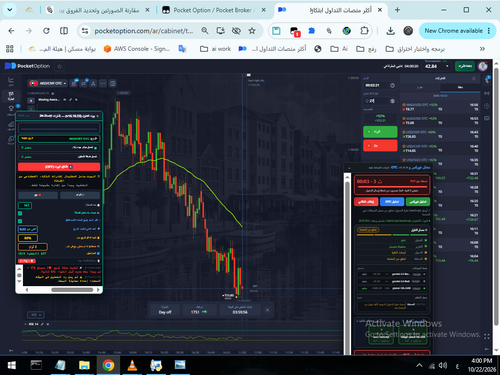Click the green top-up button in header
500x375 pixels.
pos(465,66)
